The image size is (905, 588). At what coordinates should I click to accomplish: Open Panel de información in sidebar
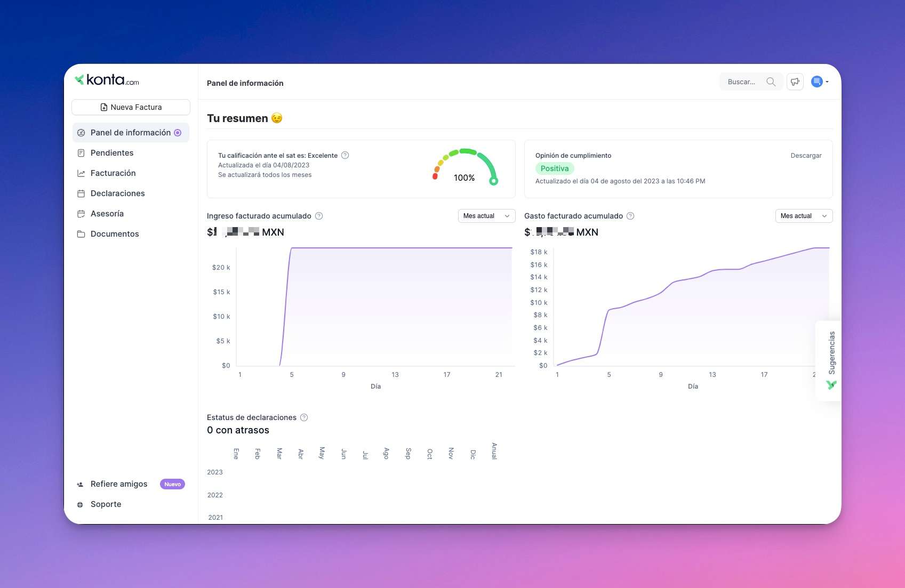[x=131, y=133]
